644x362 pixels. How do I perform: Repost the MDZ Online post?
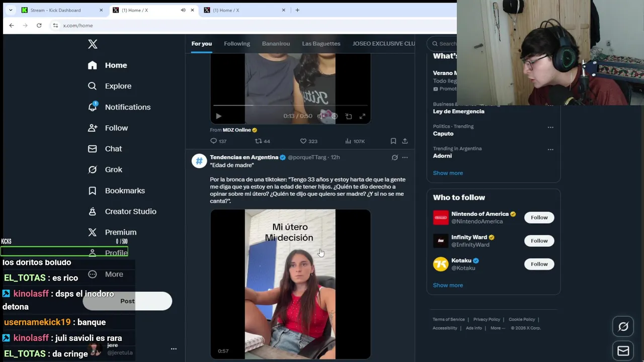pyautogui.click(x=263, y=141)
